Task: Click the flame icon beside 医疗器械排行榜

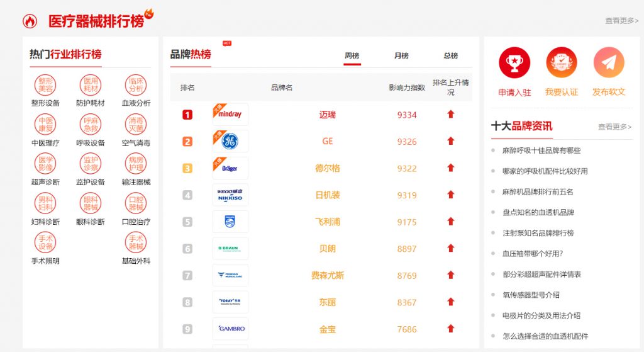Action: click(30, 21)
